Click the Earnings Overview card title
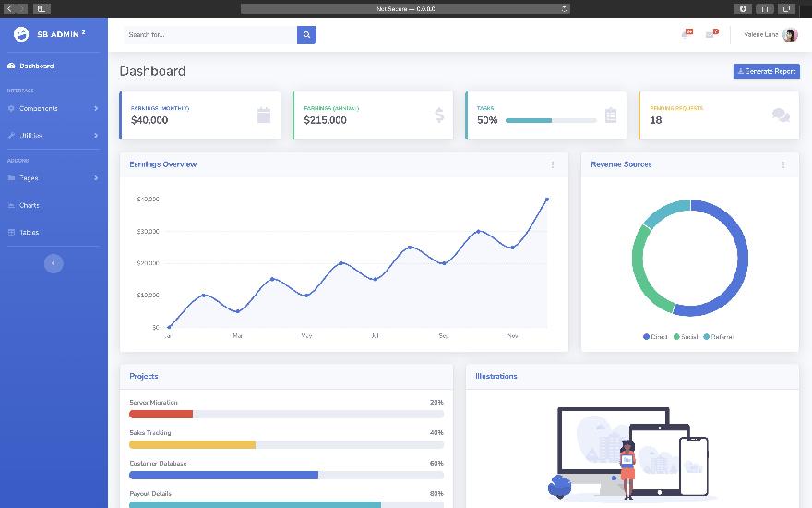Image resolution: width=812 pixels, height=508 pixels. click(x=163, y=164)
